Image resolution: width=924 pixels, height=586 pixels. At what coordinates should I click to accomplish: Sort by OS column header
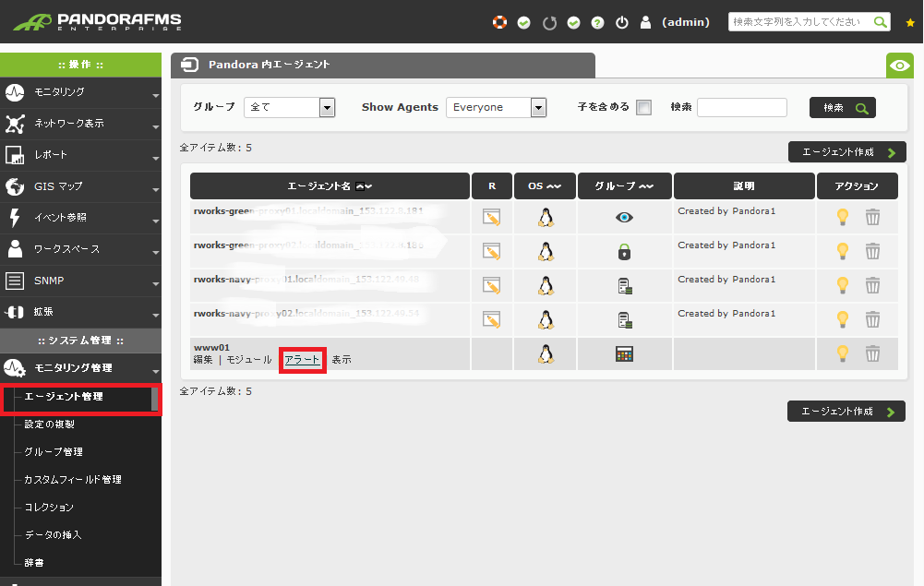[x=546, y=186]
